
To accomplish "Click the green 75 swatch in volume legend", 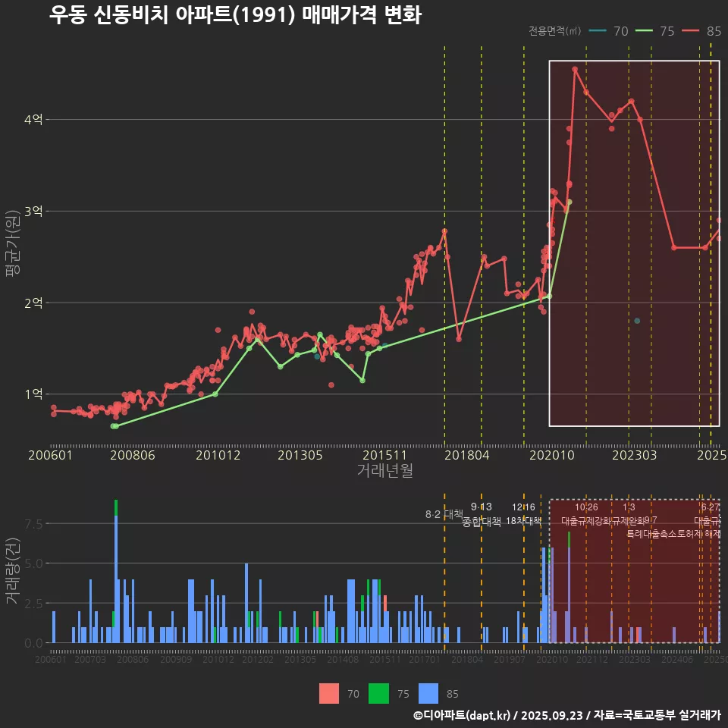I will pyautogui.click(x=378, y=693).
